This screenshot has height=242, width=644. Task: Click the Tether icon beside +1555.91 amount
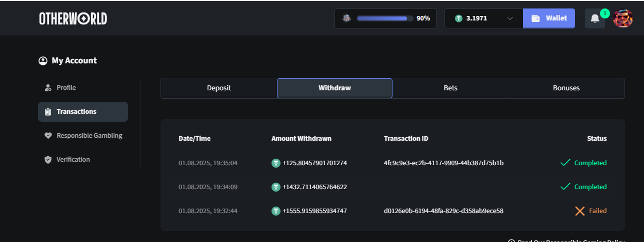coord(275,211)
